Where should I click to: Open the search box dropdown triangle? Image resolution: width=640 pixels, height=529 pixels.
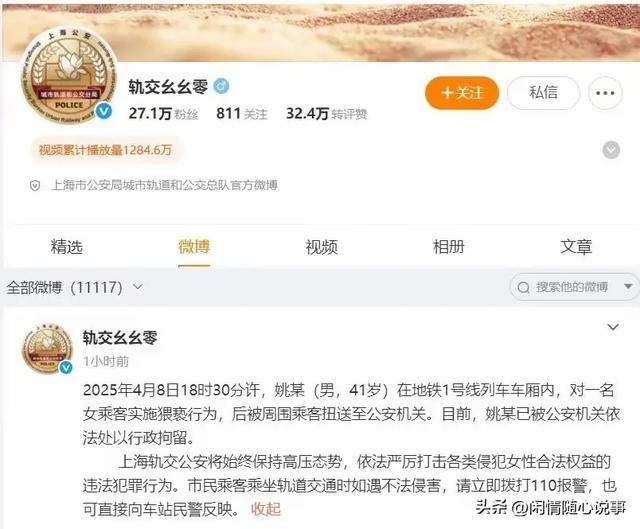(x=629, y=287)
